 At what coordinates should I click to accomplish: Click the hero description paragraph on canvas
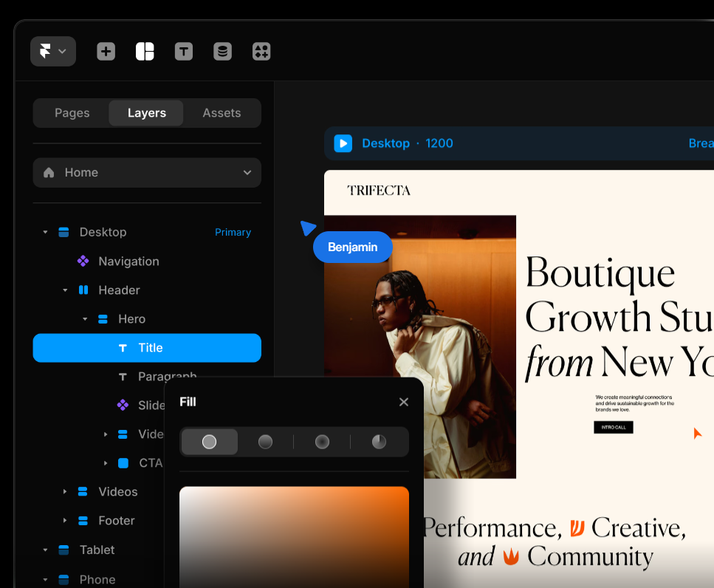634,403
